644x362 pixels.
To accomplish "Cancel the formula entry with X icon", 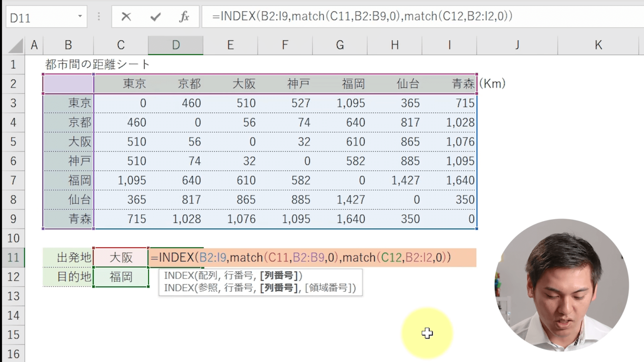I will [x=126, y=17].
